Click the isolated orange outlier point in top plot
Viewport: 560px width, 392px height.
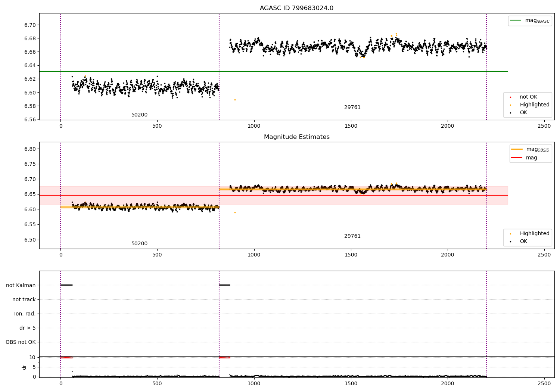235,100
